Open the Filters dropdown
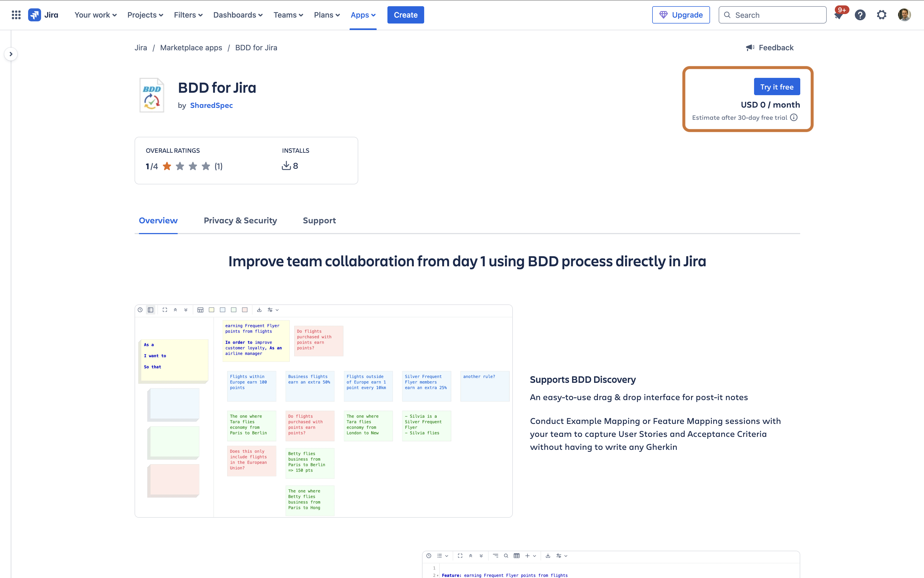 (188, 15)
